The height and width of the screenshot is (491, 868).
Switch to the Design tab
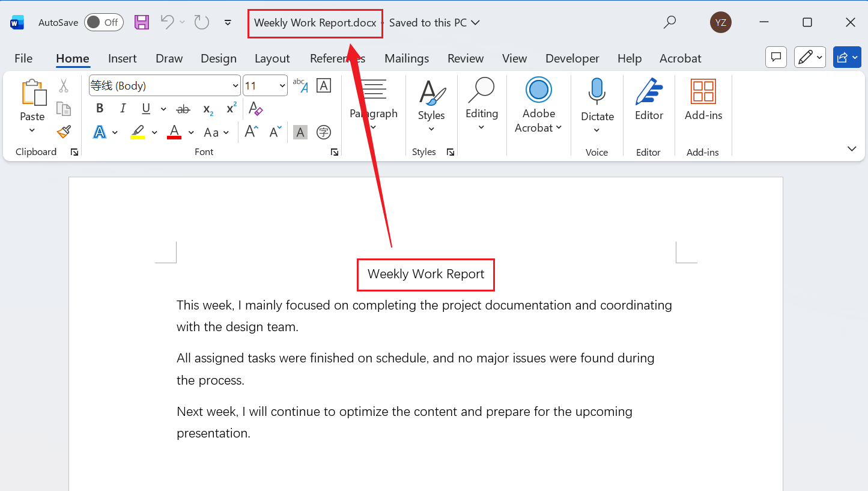point(219,58)
